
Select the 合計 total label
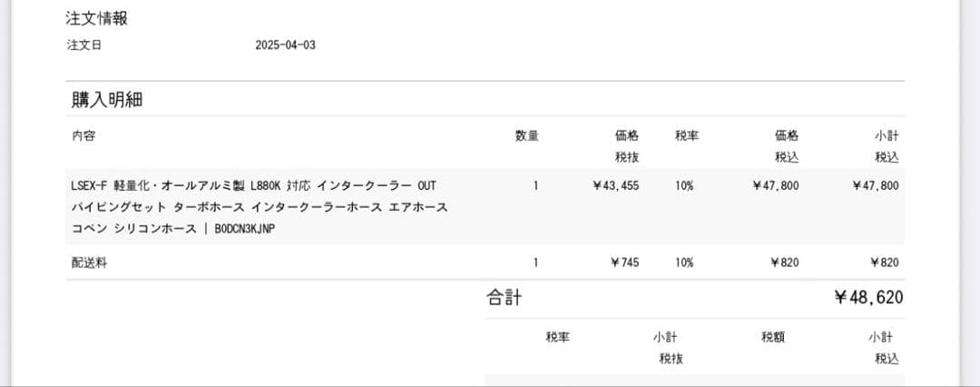click(504, 298)
